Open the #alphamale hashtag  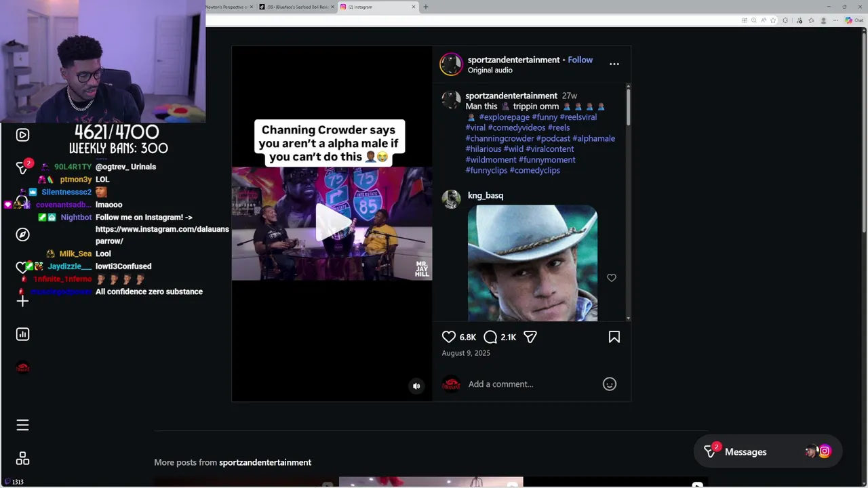pyautogui.click(x=593, y=138)
